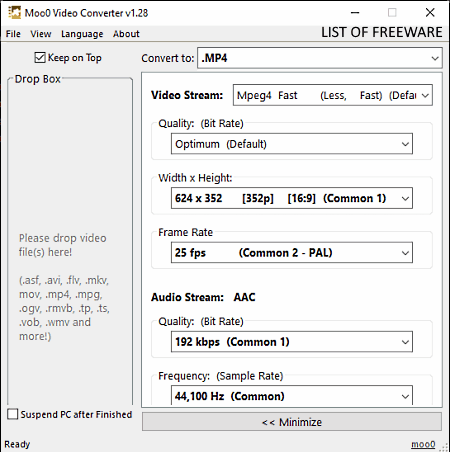Click the Drop Box file area

point(70,242)
